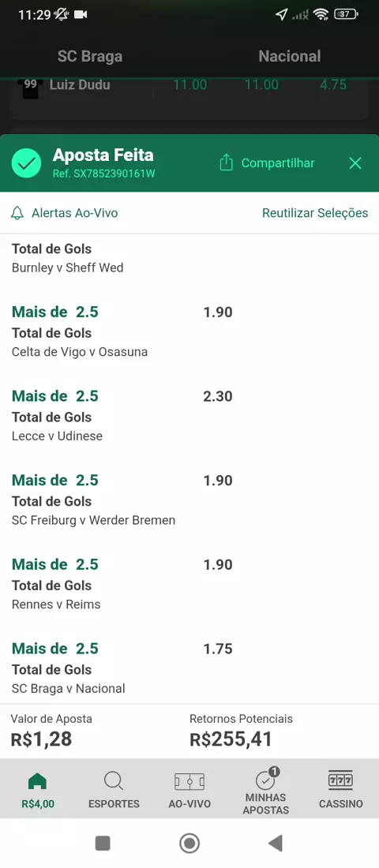The height and width of the screenshot is (868, 379).
Task: Open the home tab showing R$4,00
Action: [38, 790]
